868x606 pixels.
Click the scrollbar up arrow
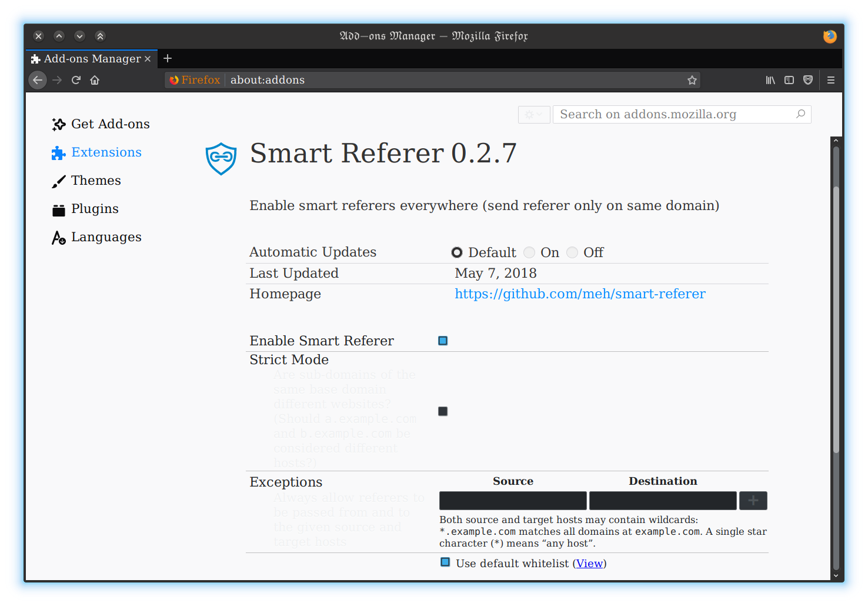pyautogui.click(x=836, y=141)
